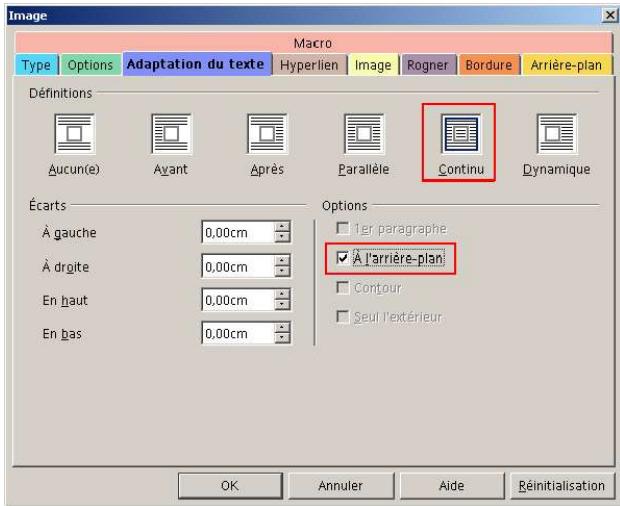
Task: Open the Image tab
Action: tap(373, 65)
